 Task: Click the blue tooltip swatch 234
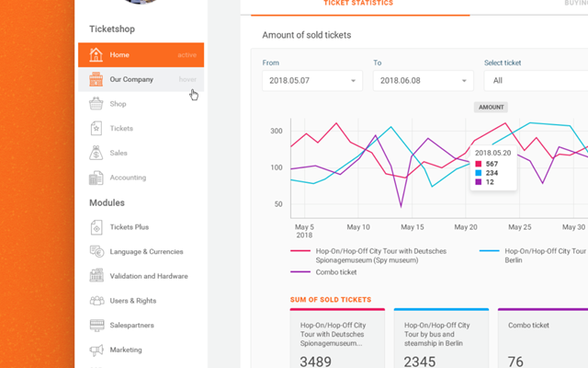click(x=478, y=173)
